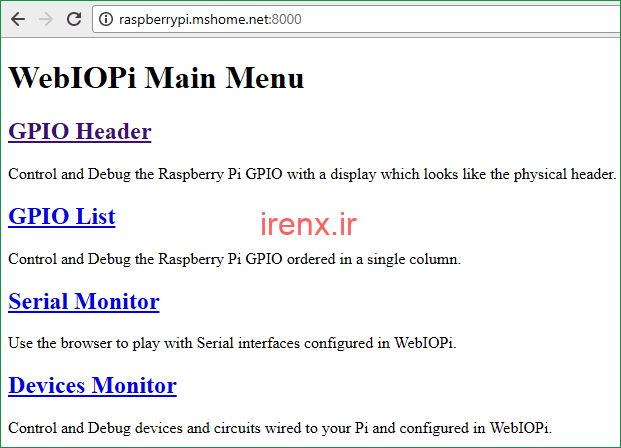The image size is (621, 448).
Task: Open the Devices Monitor link
Action: coord(92,385)
